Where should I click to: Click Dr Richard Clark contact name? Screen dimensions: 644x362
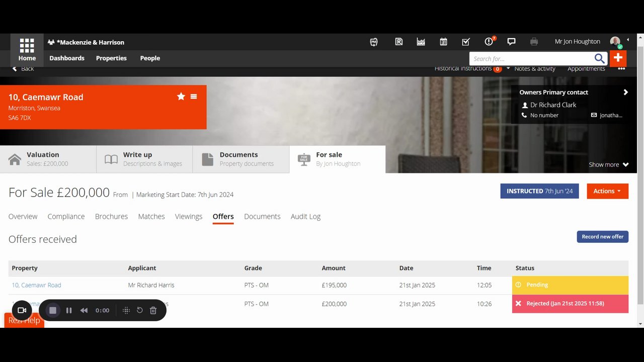(x=553, y=105)
